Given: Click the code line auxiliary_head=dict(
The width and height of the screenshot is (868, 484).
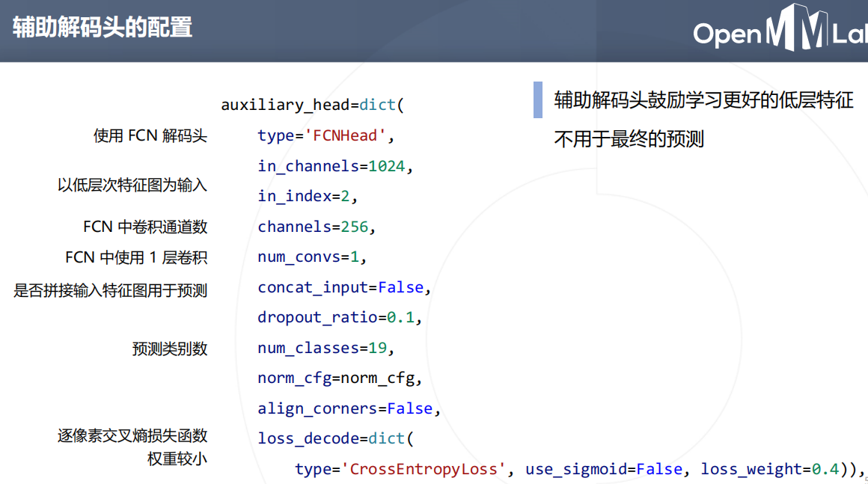Looking at the screenshot, I should coord(313,105).
